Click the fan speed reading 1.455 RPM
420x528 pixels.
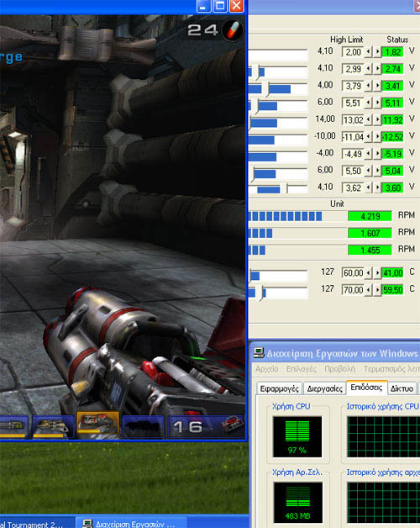370,251
